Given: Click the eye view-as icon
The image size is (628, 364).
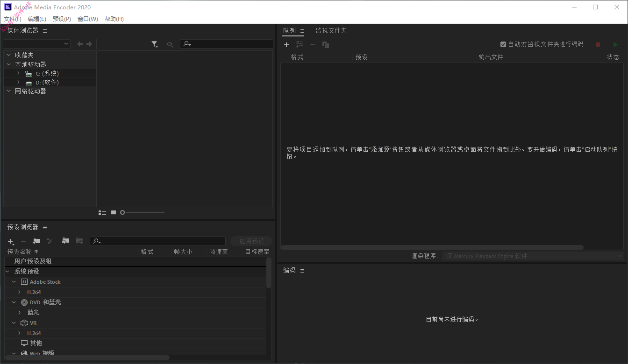Looking at the screenshot, I should point(169,44).
